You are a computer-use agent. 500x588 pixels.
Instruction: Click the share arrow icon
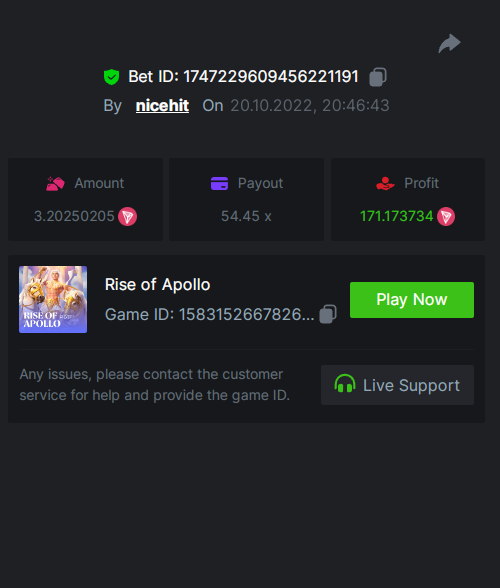(449, 44)
